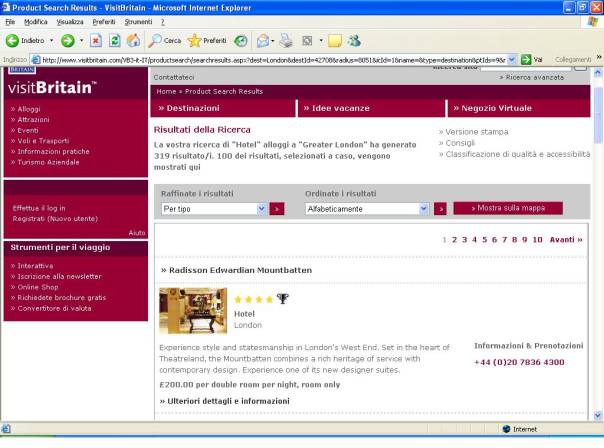Viewport: 604px width, 448px height.
Task: Click the Home breadcrumb link
Action: [166, 91]
